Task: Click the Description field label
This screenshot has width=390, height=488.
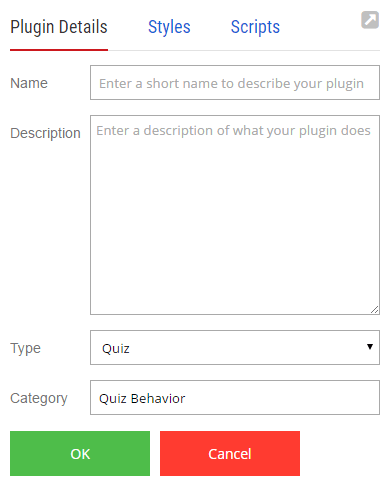Action: click(45, 133)
